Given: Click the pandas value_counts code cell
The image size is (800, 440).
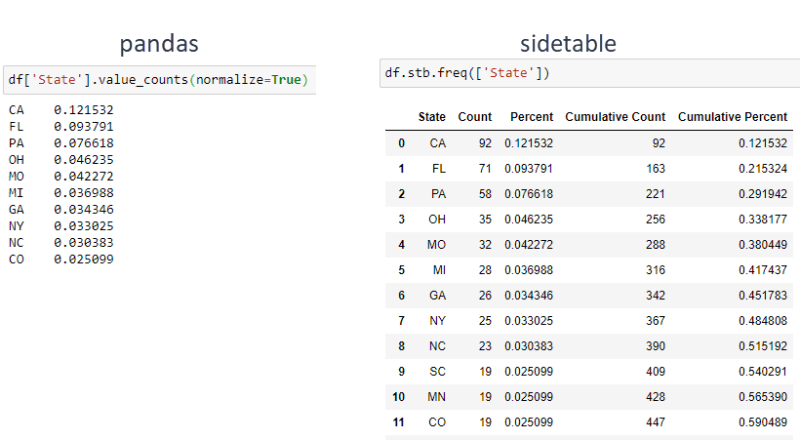Looking at the screenshot, I should click(159, 80).
